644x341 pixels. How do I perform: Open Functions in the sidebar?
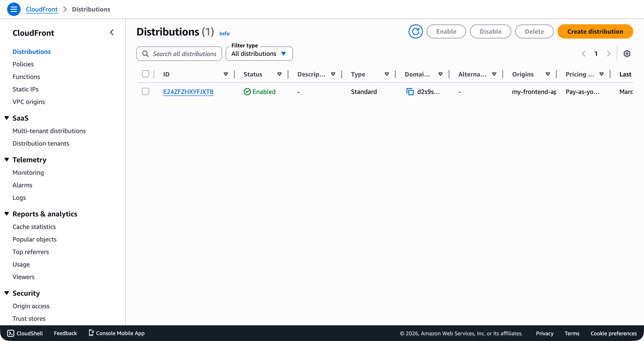click(x=26, y=77)
